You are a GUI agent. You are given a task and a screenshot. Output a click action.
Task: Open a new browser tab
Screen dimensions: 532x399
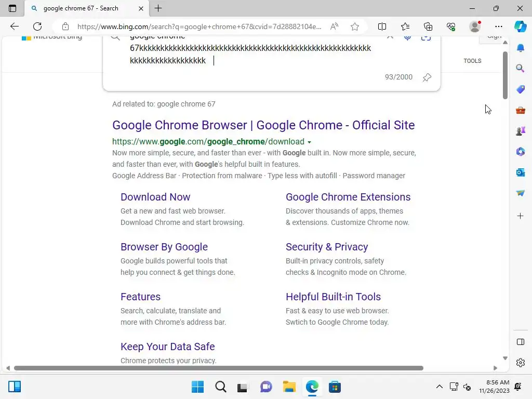[158, 8]
